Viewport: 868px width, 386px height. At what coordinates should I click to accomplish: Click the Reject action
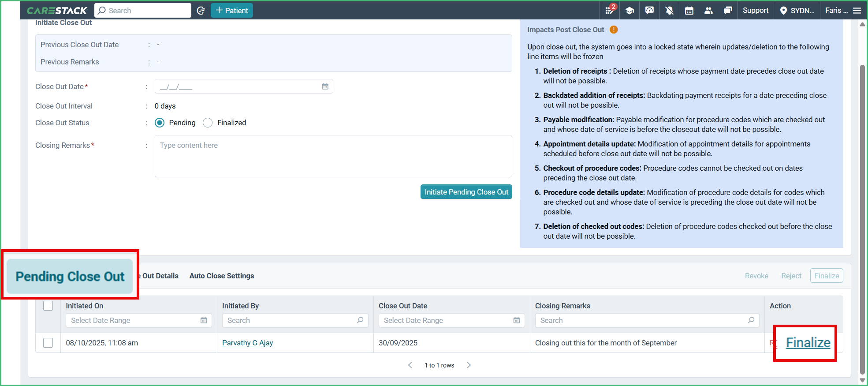[x=791, y=276]
